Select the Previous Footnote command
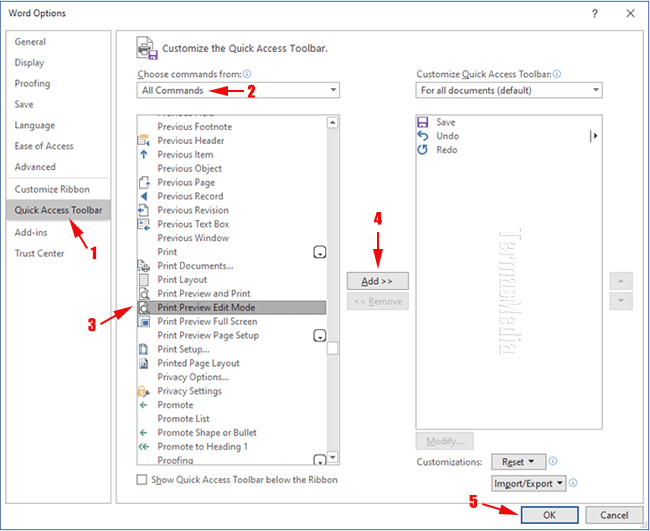 [x=232, y=127]
